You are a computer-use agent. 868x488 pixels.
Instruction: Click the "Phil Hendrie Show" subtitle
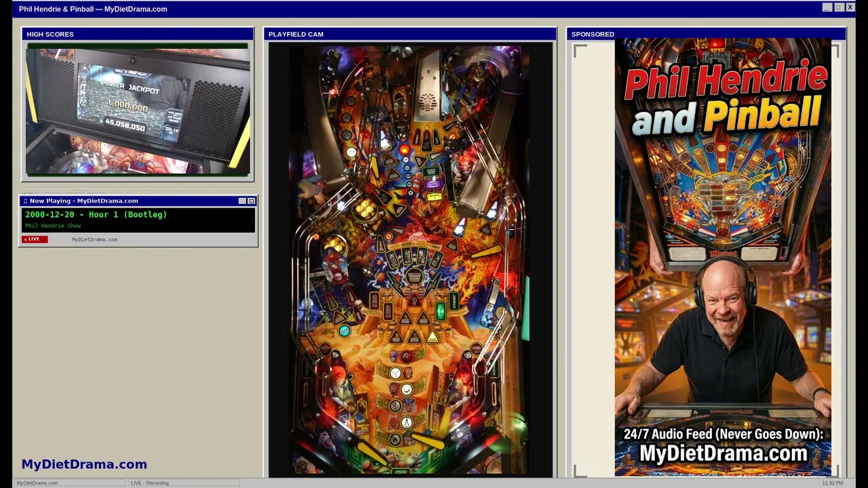pyautogui.click(x=53, y=226)
